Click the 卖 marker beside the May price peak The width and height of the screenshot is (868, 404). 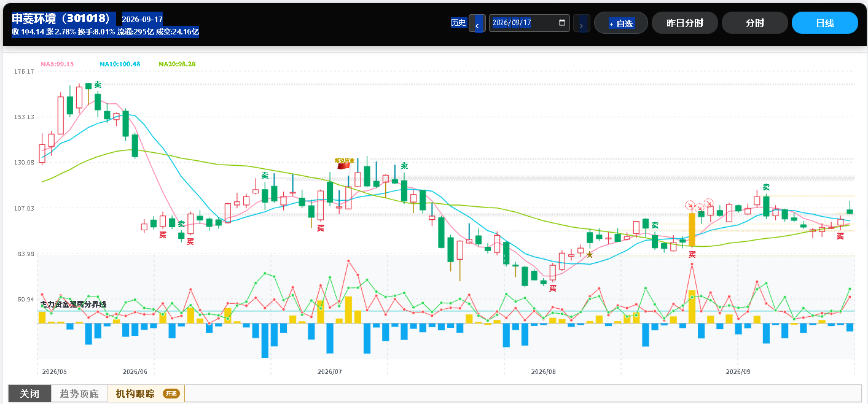98,85
